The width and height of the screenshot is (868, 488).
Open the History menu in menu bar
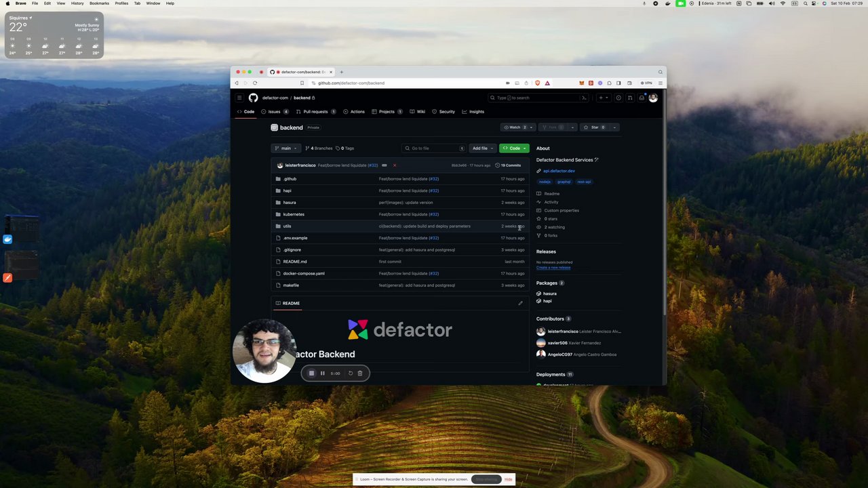(x=77, y=3)
